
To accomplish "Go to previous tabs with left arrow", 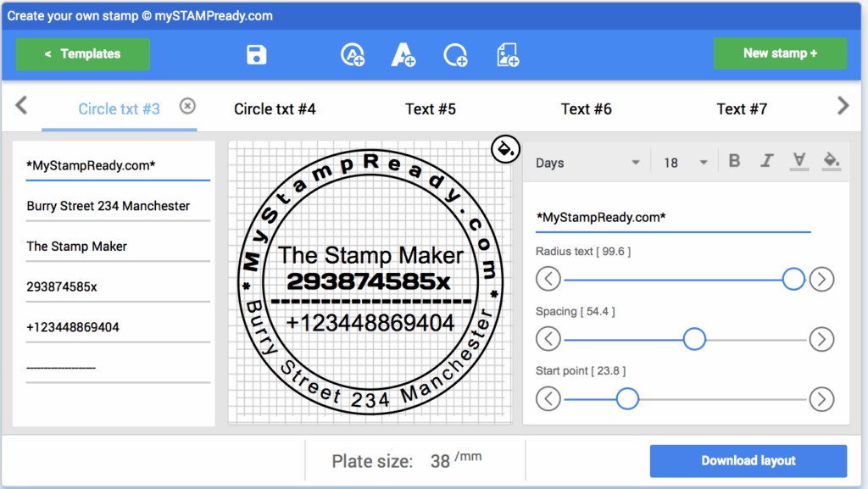I will click(x=21, y=105).
